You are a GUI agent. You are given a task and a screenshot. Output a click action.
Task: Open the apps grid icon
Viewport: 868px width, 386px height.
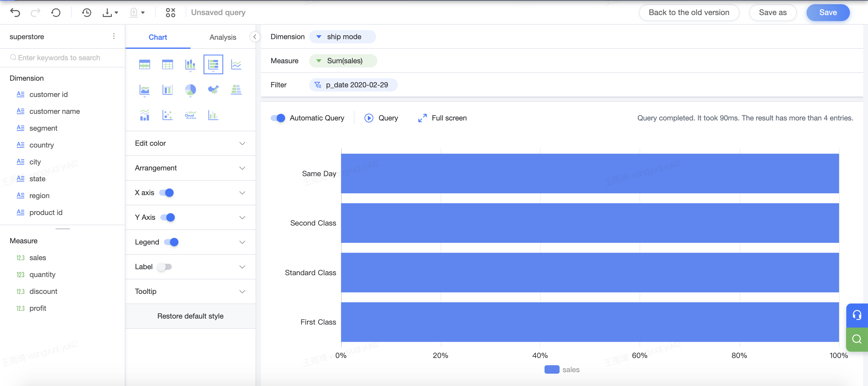171,12
